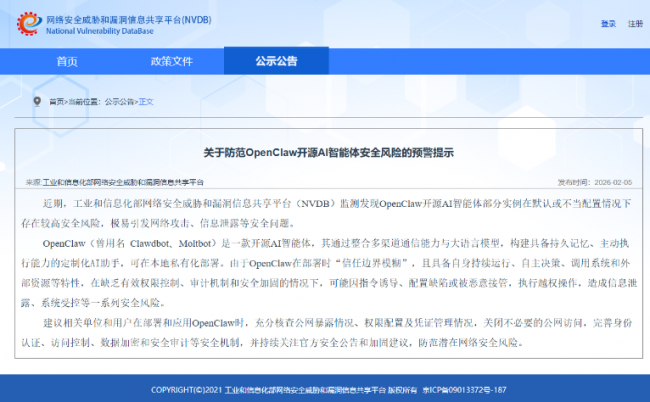Click the 当前位置 breadcrumb label

coord(84,102)
